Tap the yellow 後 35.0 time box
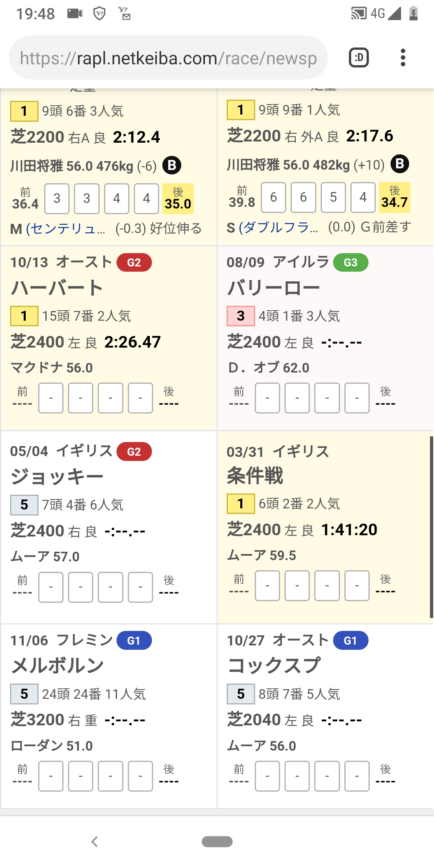The height and width of the screenshot is (868, 434). coord(178,199)
